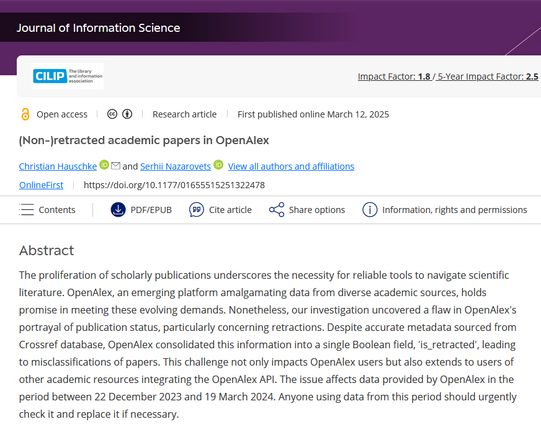Viewport: 541px width, 426px height.
Task: Open Christian Hauschke author link
Action: 58,166
